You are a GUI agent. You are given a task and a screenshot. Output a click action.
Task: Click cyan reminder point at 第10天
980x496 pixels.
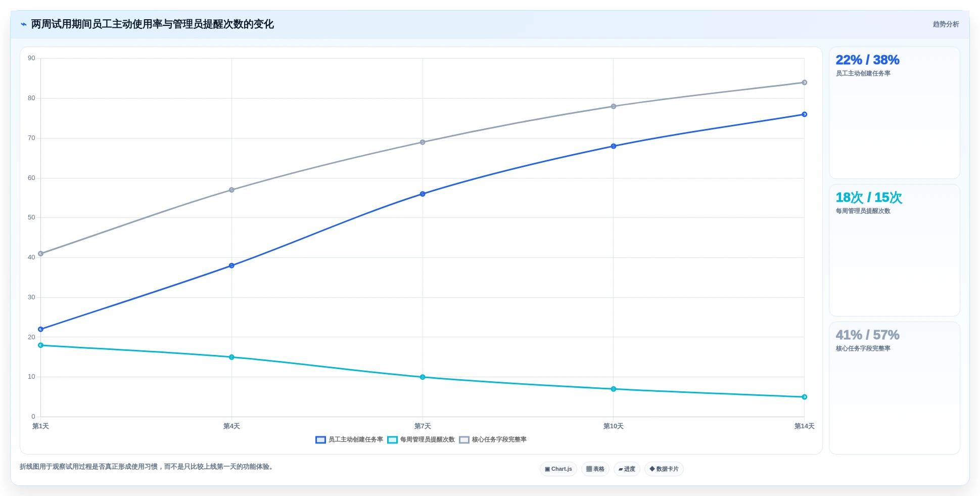(614, 389)
